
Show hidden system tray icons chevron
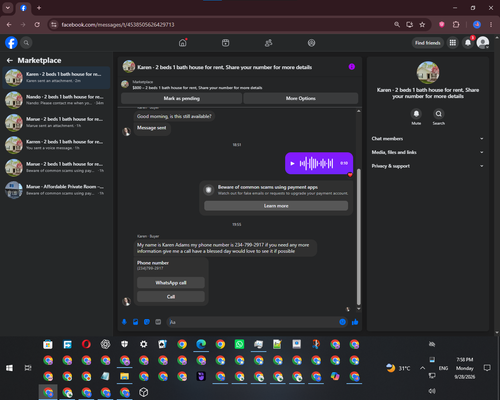[x=422, y=368]
